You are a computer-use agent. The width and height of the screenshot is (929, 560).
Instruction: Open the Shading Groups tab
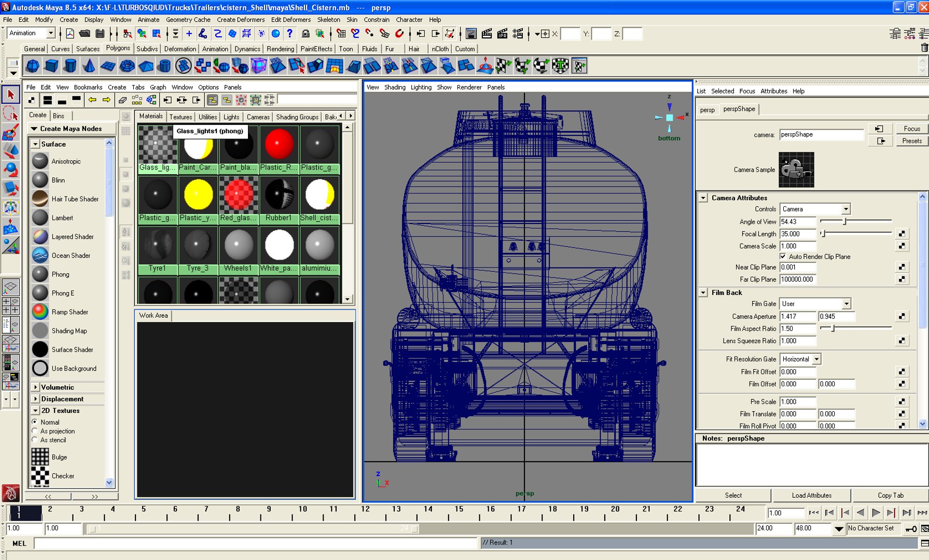tap(297, 117)
